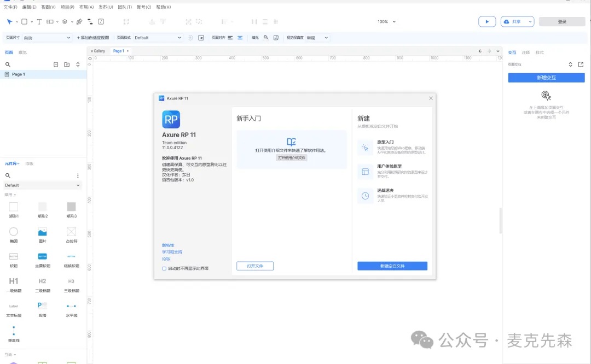Screen dimensions: 591x364
Task: Pick the H2 二级标题 widget
Action: click(x=42, y=285)
